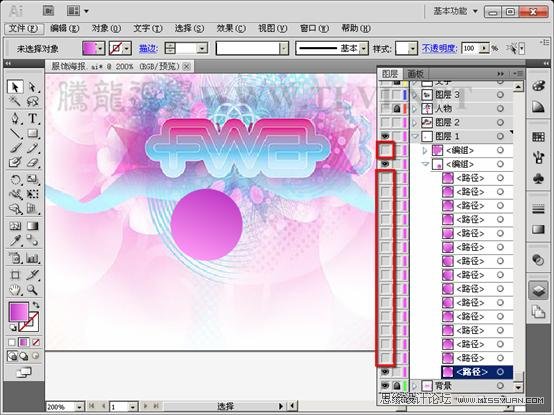The image size is (554, 415).
Task: Select the Rotate tool
Action: click(x=15, y=180)
